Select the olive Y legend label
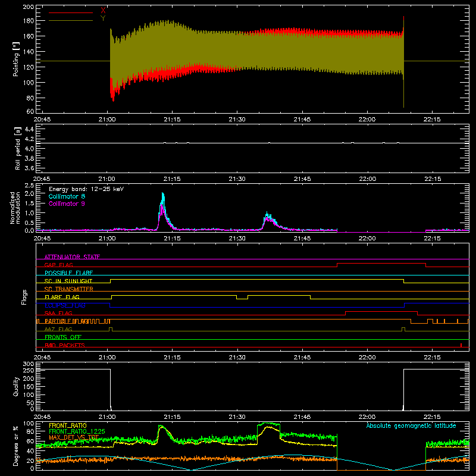The width and height of the screenshot is (476, 476). pos(103,18)
